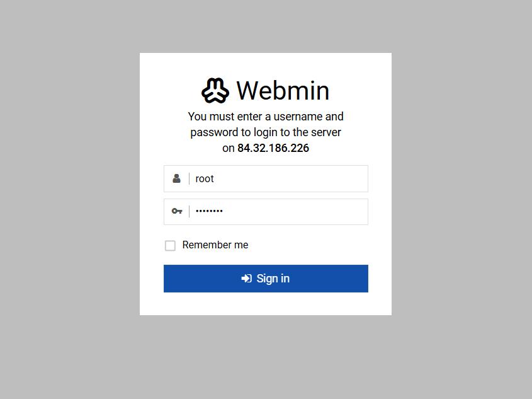
Task: Select the root text in the username box
Action: (205, 178)
